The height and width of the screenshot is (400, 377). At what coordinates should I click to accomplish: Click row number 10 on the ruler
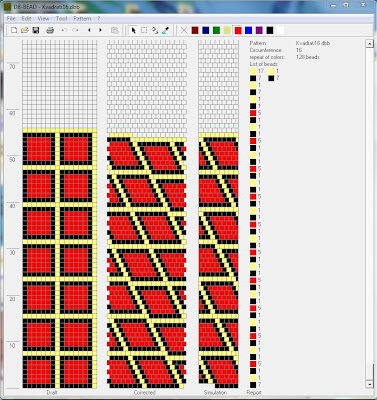click(12, 346)
